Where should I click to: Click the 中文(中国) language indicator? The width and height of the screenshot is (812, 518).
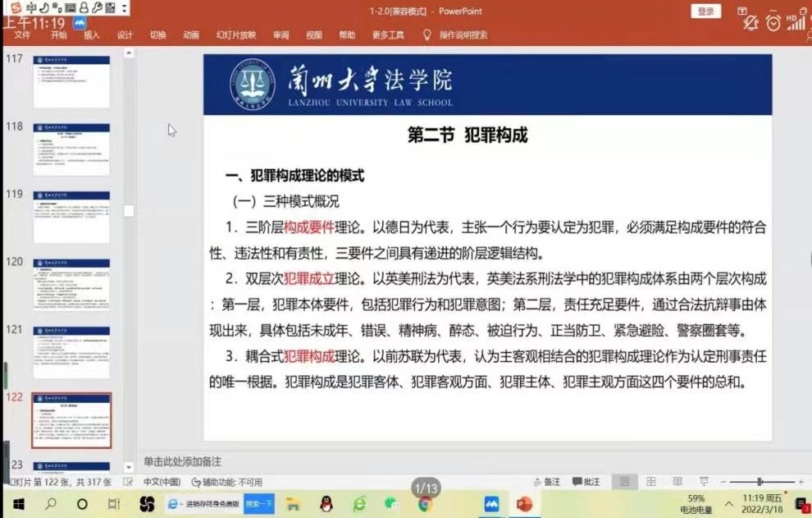162,482
